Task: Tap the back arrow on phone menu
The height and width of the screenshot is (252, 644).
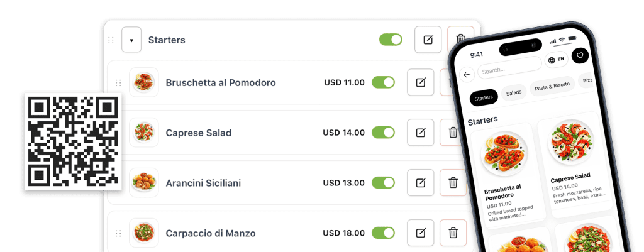Action: 467,74
